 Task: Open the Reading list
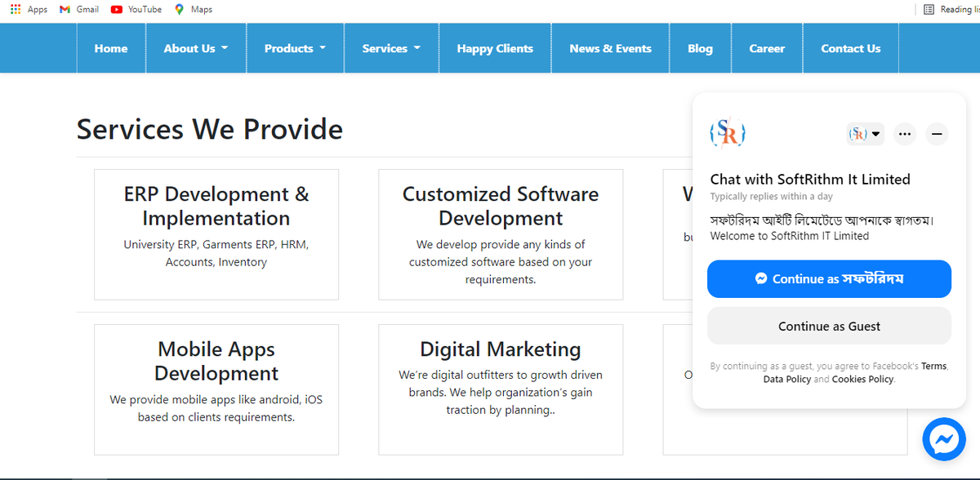coord(951,9)
